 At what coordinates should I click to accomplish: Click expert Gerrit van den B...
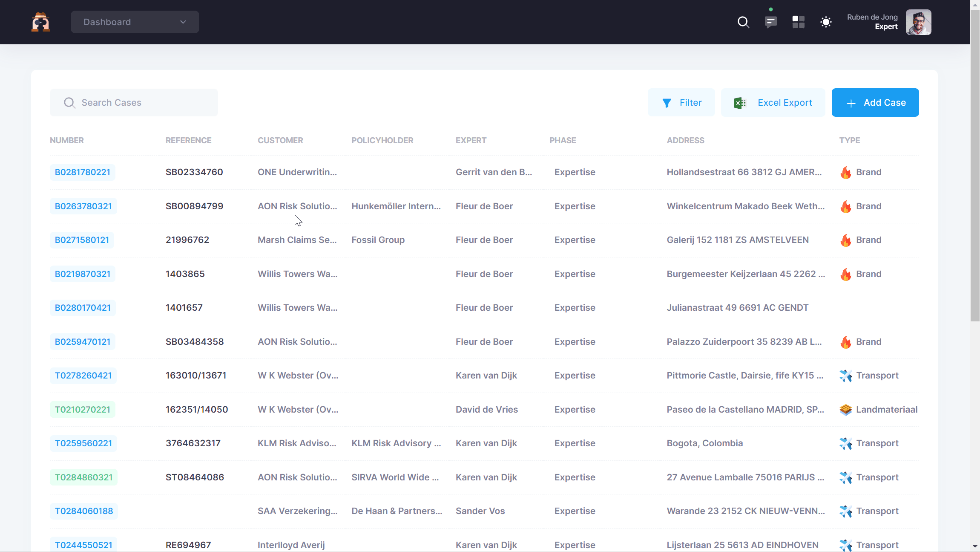(494, 172)
